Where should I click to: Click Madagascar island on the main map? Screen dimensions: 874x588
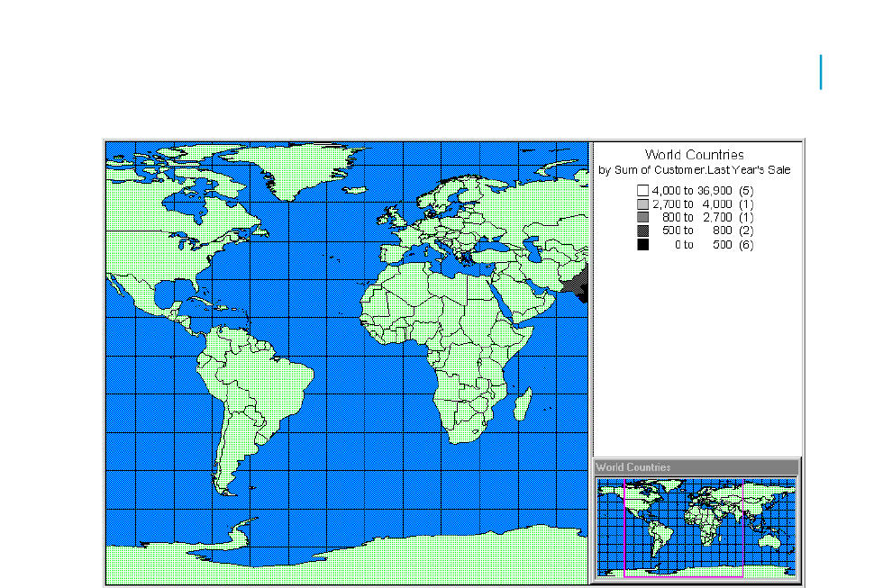[523, 403]
